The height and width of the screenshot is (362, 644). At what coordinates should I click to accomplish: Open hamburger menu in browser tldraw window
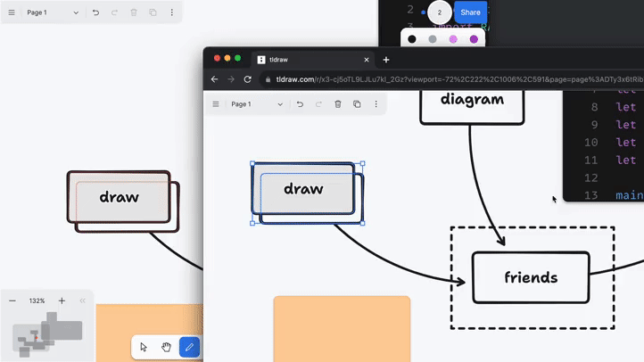tap(216, 104)
